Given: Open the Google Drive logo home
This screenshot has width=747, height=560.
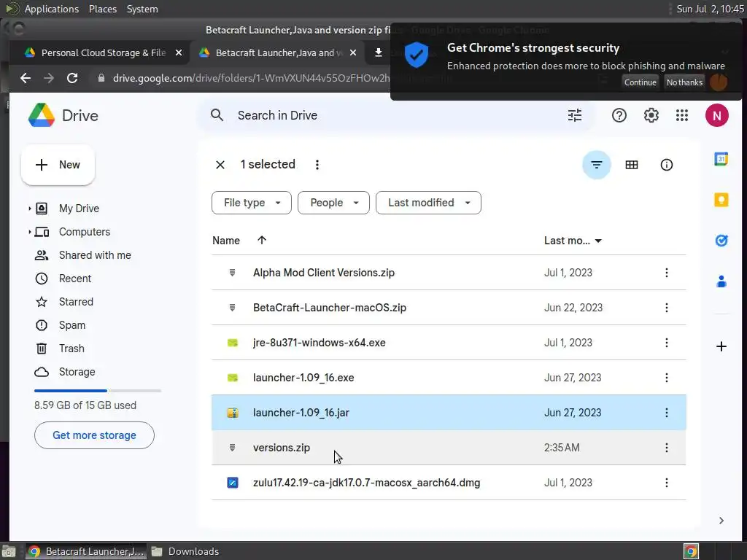Looking at the screenshot, I should (x=63, y=115).
